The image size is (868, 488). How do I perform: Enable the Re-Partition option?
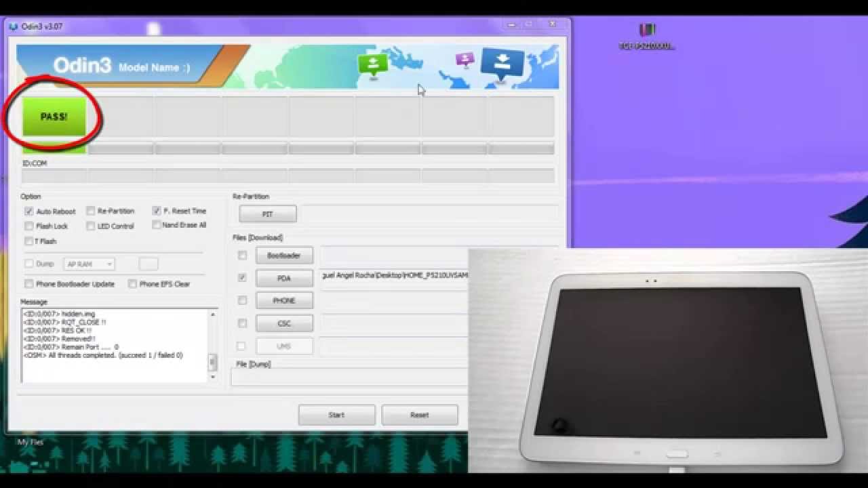click(90, 211)
